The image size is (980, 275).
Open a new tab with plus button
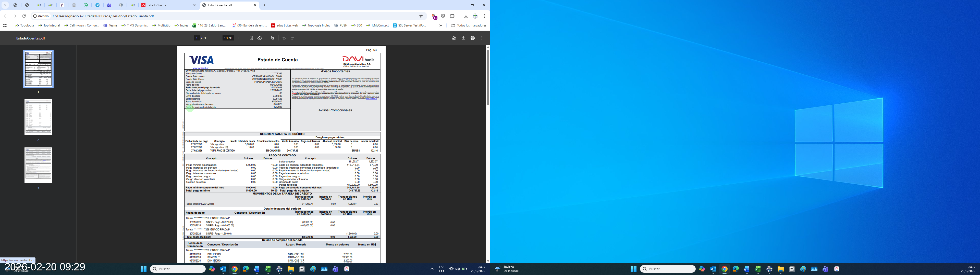264,5
